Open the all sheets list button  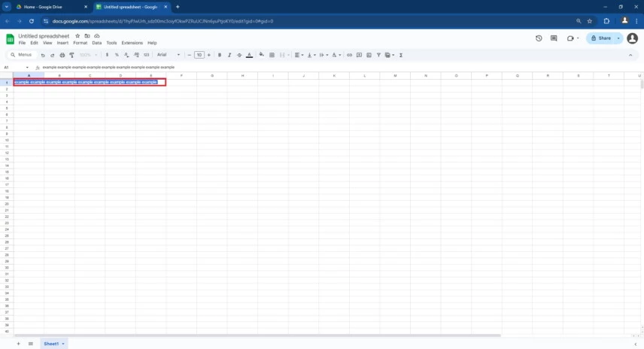tap(30, 344)
